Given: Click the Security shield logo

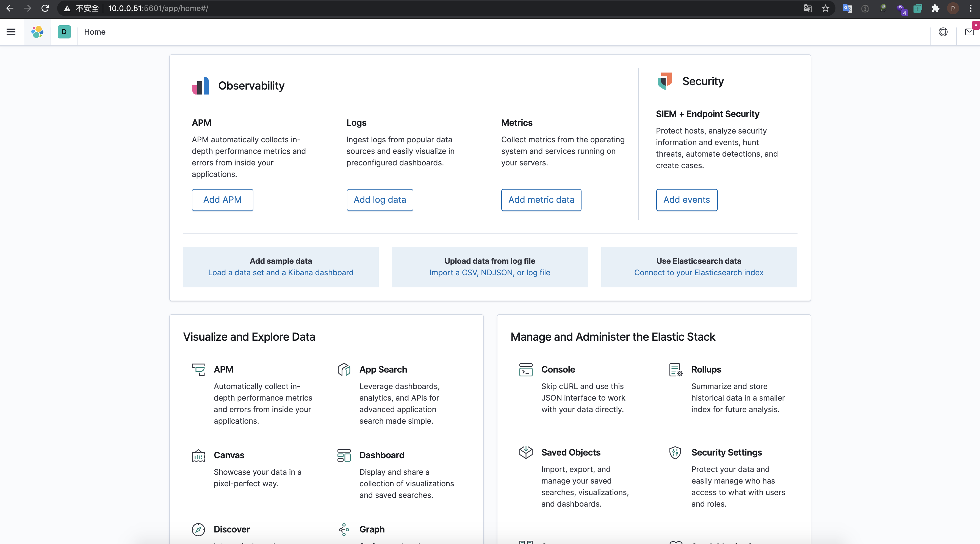Looking at the screenshot, I should click(665, 81).
